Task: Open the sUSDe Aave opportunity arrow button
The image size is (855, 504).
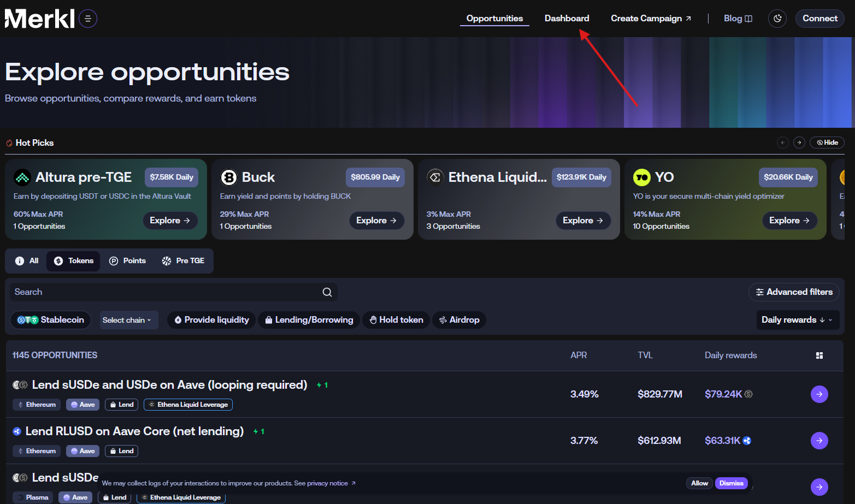Action: (819, 394)
